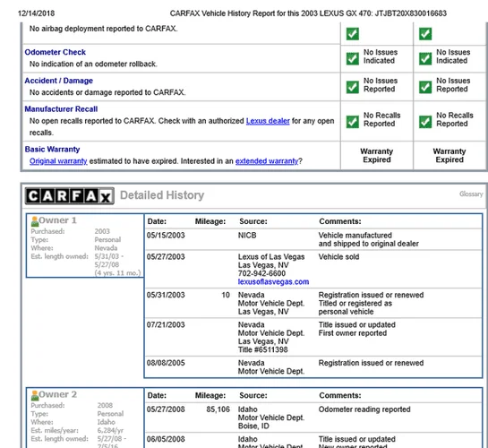Image resolution: width=488 pixels, height=448 pixels.
Task: Click the Basic Warranty heading
Action: coord(52,149)
